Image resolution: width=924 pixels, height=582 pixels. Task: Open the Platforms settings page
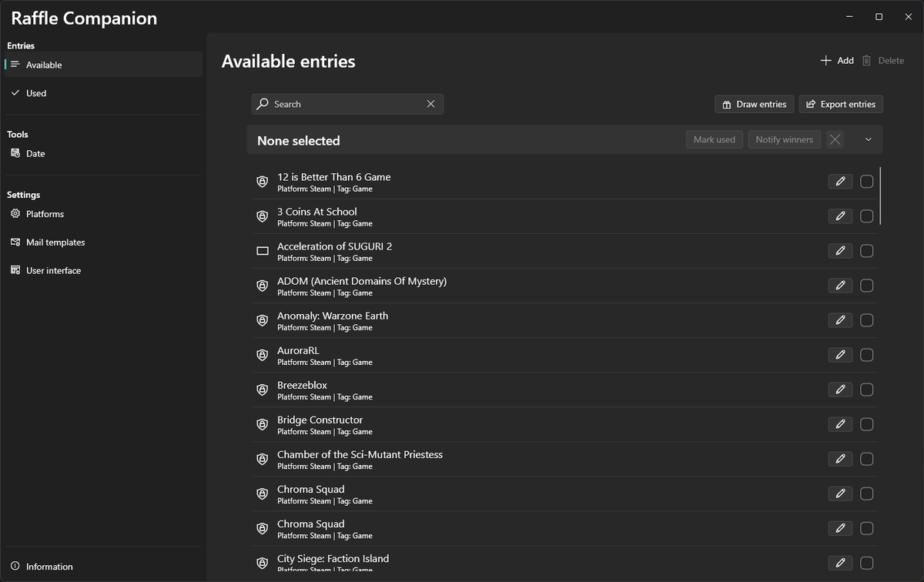45,214
